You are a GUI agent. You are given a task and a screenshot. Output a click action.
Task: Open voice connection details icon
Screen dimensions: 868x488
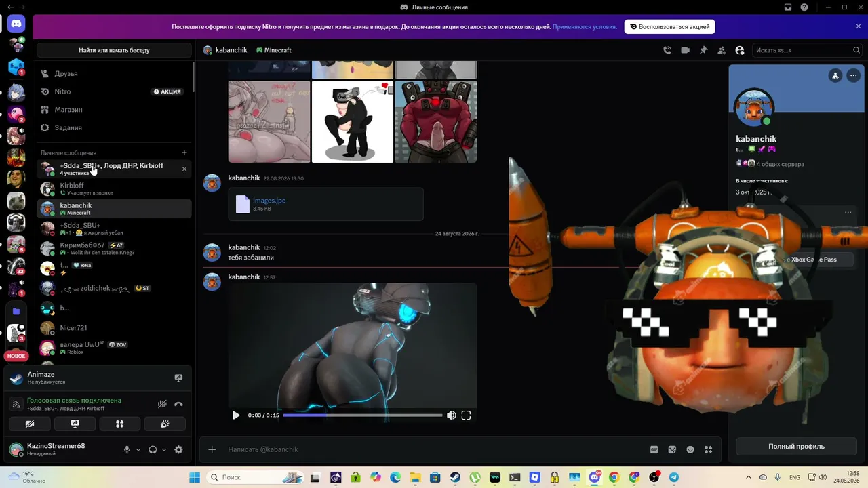pyautogui.click(x=16, y=404)
